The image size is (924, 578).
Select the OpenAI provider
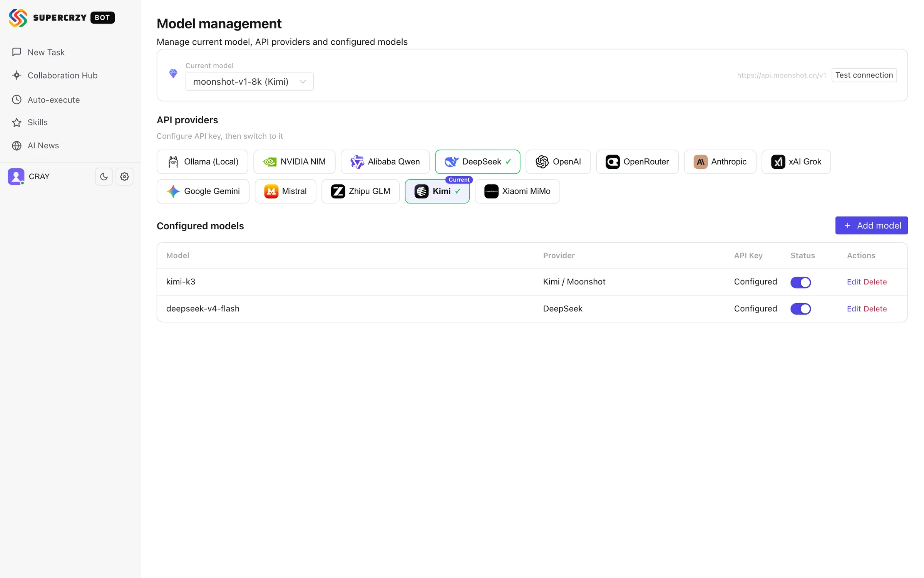coord(558,162)
